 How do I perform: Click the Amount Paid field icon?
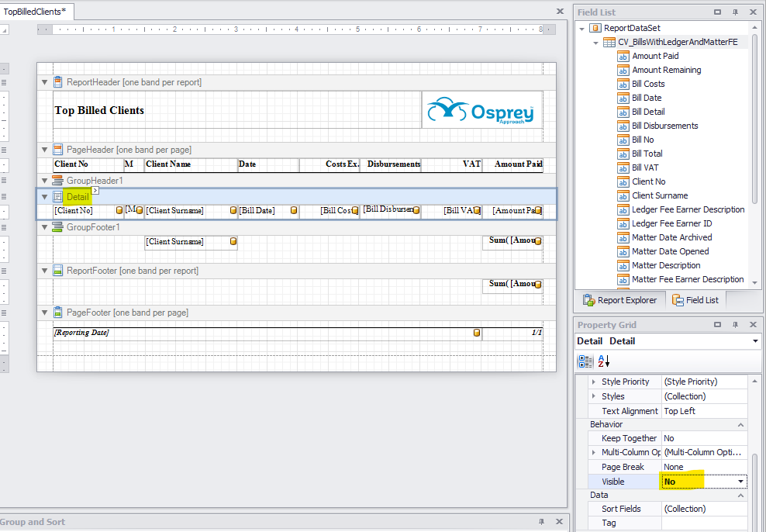(x=623, y=57)
